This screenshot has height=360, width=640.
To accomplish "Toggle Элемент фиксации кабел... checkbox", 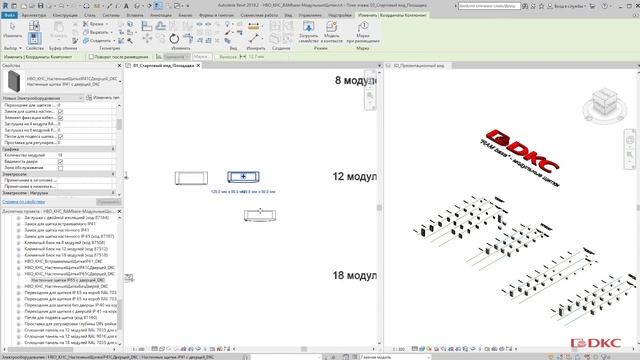I will click(x=60, y=118).
